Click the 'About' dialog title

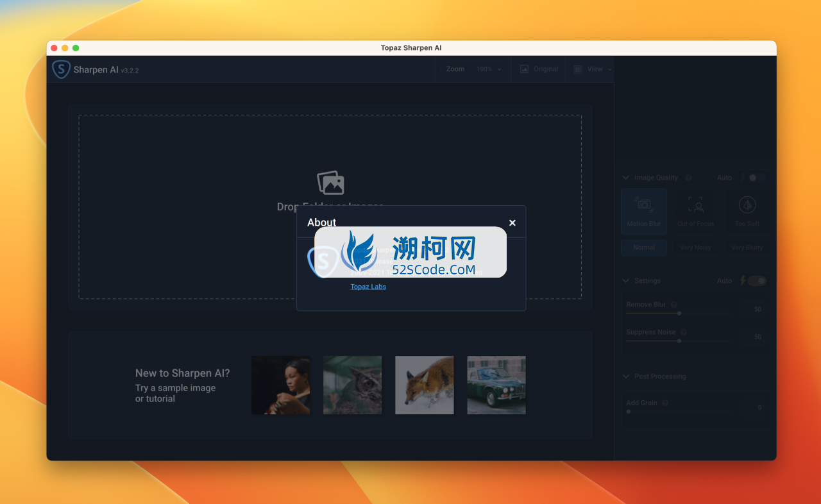[321, 223]
